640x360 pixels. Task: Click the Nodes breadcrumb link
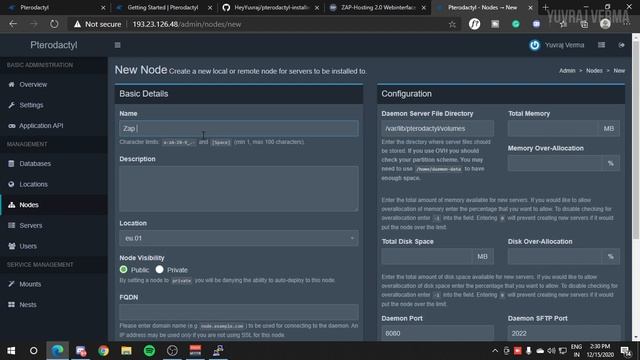(594, 71)
